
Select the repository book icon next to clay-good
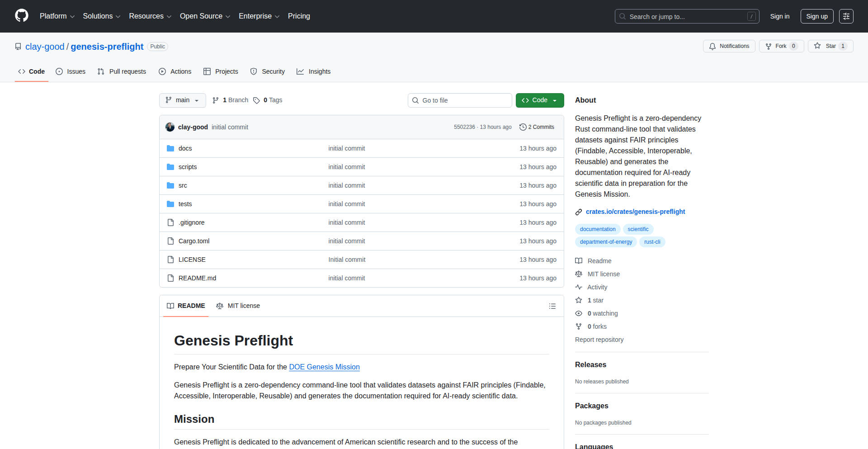[x=18, y=46]
